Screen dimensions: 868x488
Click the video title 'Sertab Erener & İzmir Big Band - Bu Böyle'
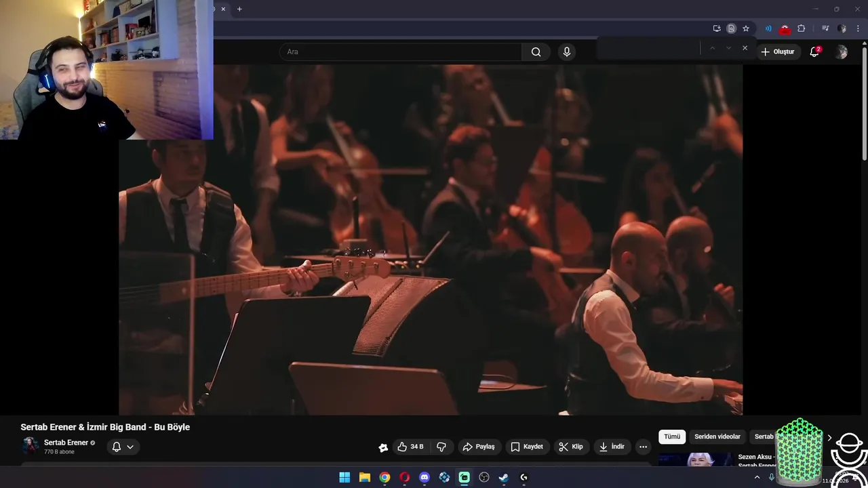click(x=105, y=427)
